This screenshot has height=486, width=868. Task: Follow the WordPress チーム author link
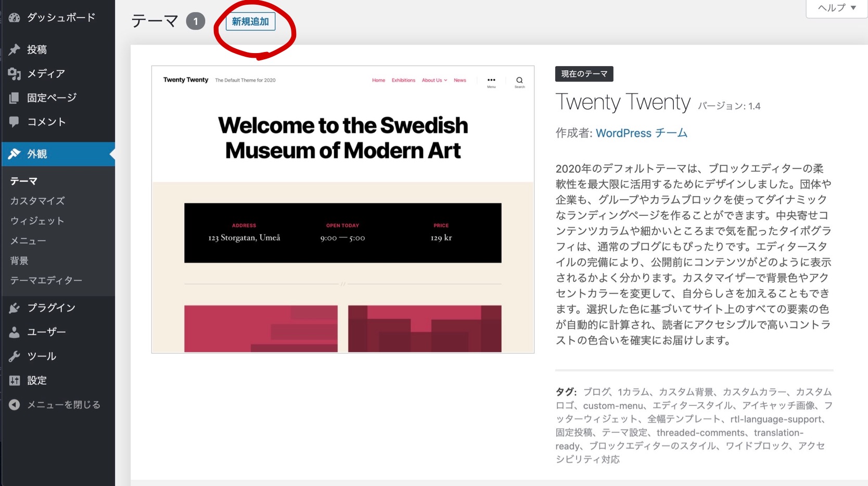pyautogui.click(x=641, y=133)
